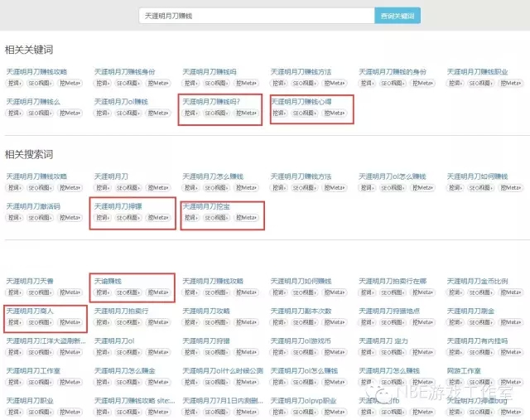The image size is (530, 420).
Task: Open the 天涯明月刀赚钱职业 keyword link
Action: coord(477,72)
